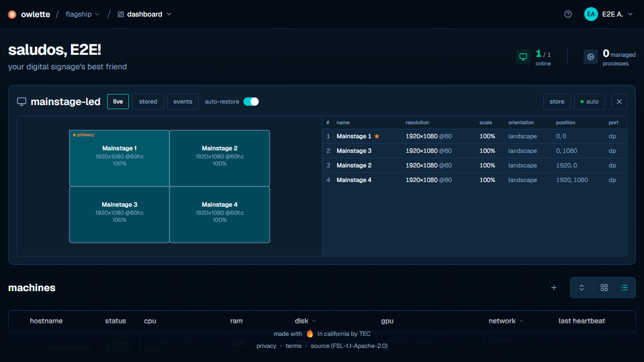Open the dashboard view dropdown
Viewport: 644px width, 362px height.
tap(144, 14)
